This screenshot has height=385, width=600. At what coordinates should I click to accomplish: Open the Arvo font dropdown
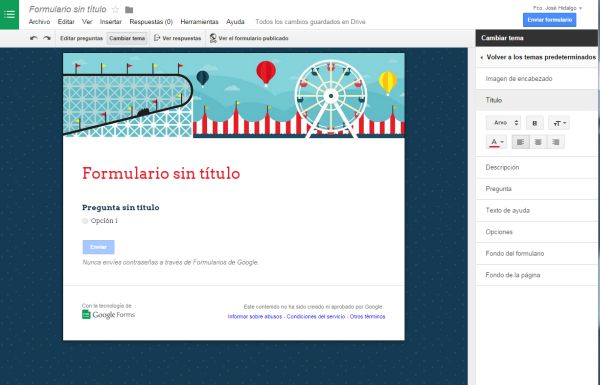pos(504,123)
